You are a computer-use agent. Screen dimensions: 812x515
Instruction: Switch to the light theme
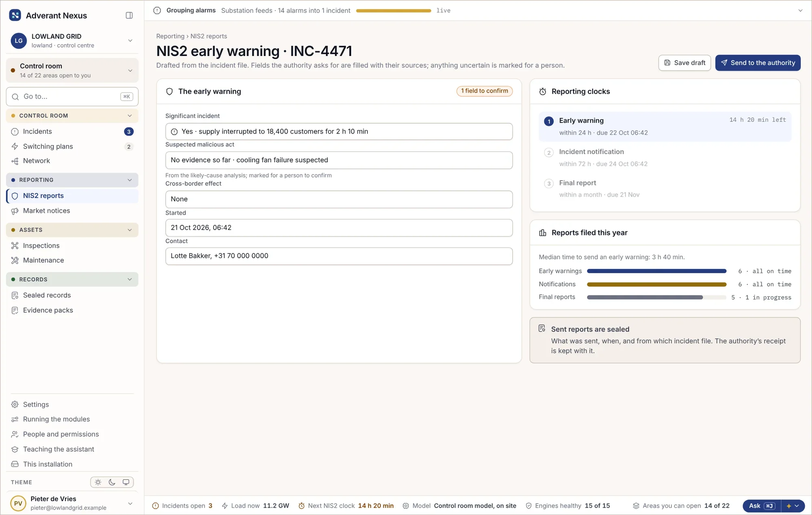click(98, 482)
